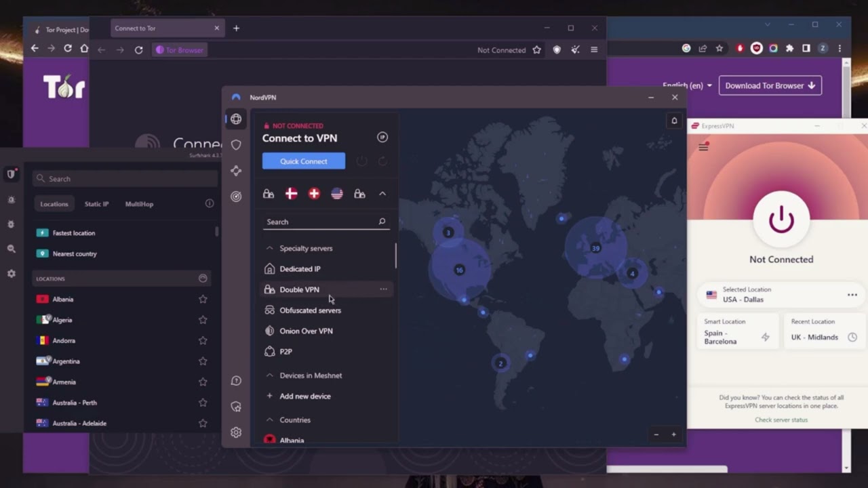Toggle ExpressVPN power connect button
This screenshot has height=488, width=868.
click(x=781, y=220)
